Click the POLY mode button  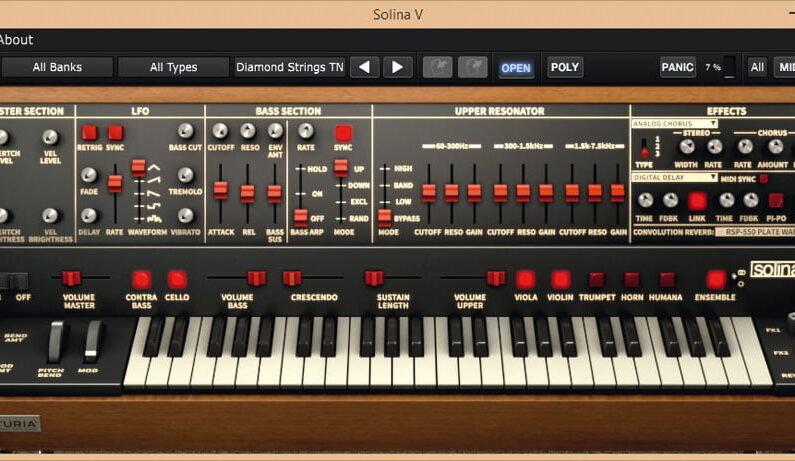(564, 67)
